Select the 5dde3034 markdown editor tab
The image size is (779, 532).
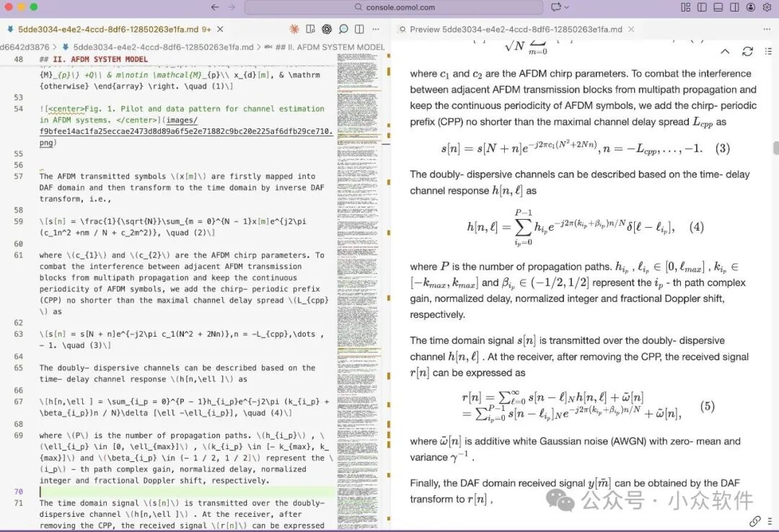click(108, 30)
